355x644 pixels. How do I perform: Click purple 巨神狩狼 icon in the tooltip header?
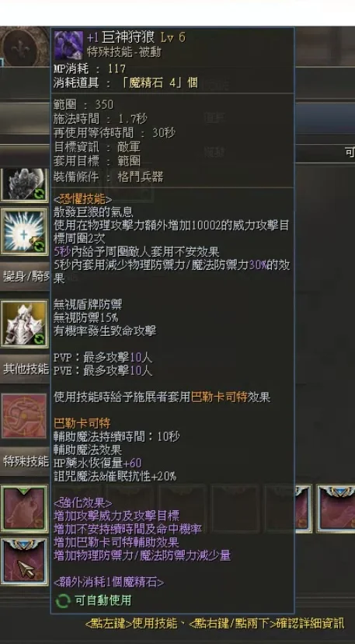tap(69, 45)
